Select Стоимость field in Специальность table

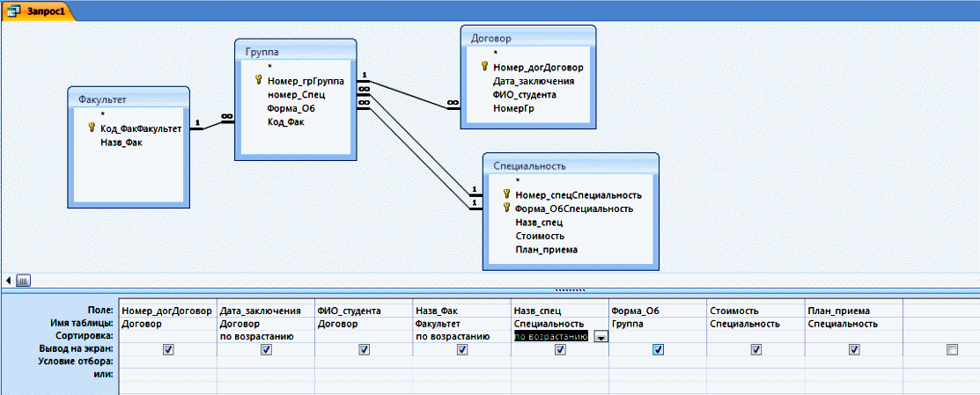pyautogui.click(x=541, y=236)
